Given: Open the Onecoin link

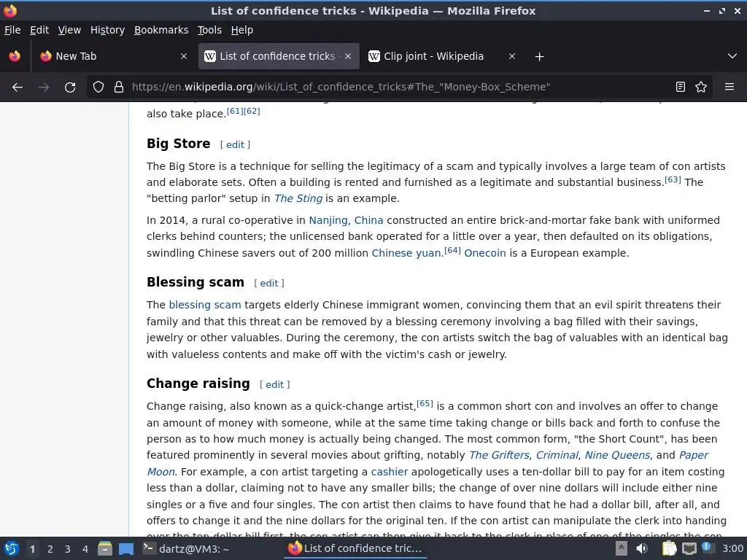Looking at the screenshot, I should pos(485,253).
